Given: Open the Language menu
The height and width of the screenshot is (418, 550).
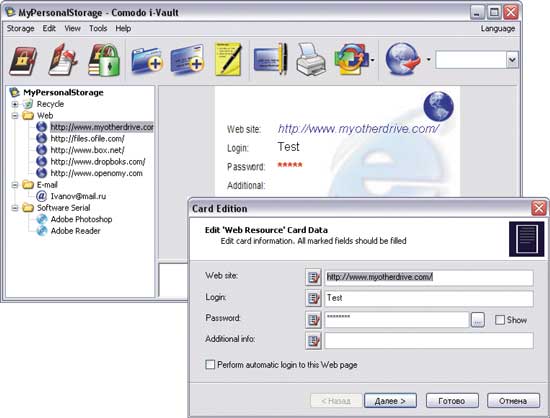Looking at the screenshot, I should [498, 28].
